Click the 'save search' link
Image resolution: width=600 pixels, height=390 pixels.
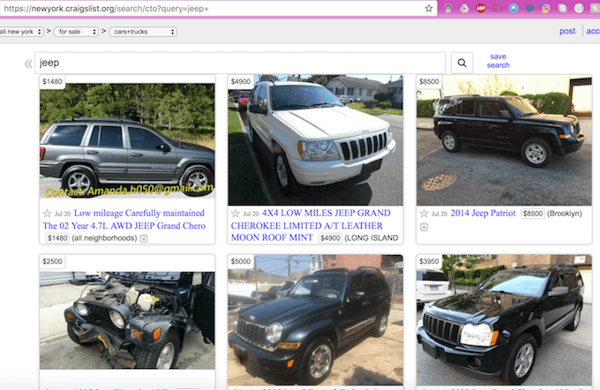pyautogui.click(x=498, y=61)
